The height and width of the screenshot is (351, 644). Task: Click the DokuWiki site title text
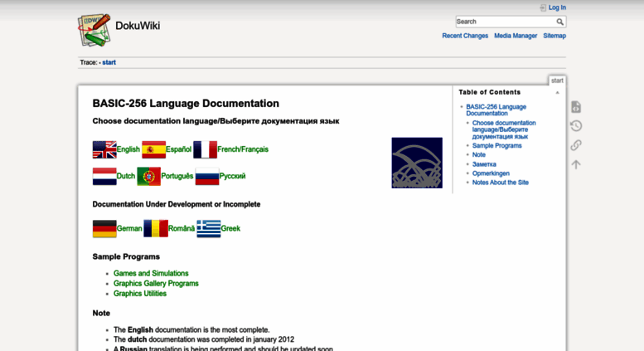coord(138,26)
